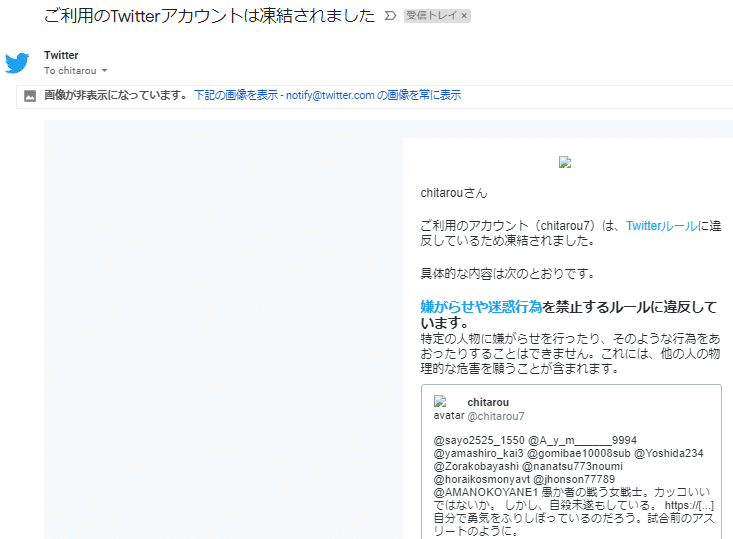Click the Twitter bird sender avatar
The image size is (733, 539).
point(17,63)
